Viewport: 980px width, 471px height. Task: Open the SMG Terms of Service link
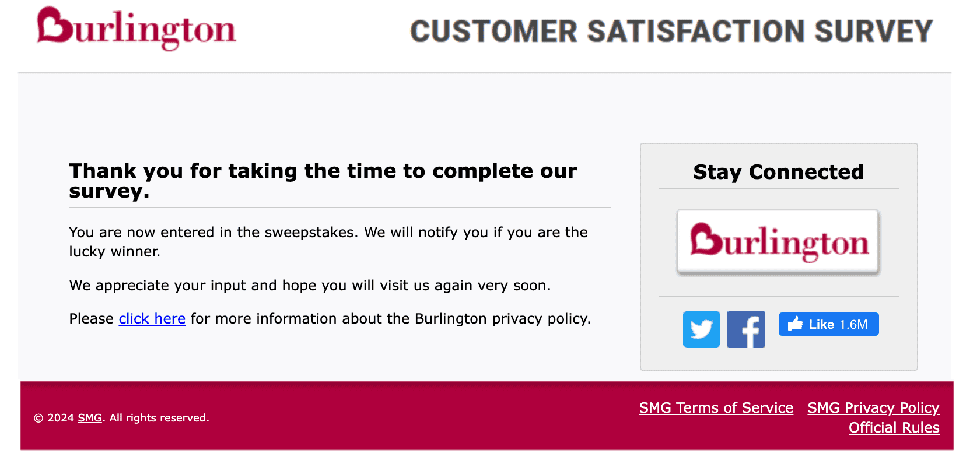(716, 408)
